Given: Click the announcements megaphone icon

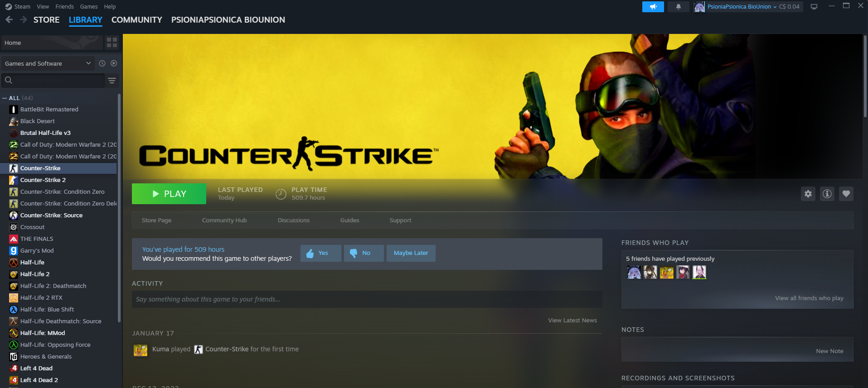Looking at the screenshot, I should (653, 7).
